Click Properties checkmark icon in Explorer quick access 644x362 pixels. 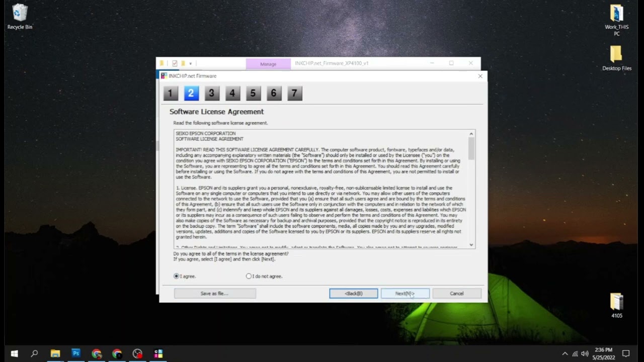click(x=175, y=63)
